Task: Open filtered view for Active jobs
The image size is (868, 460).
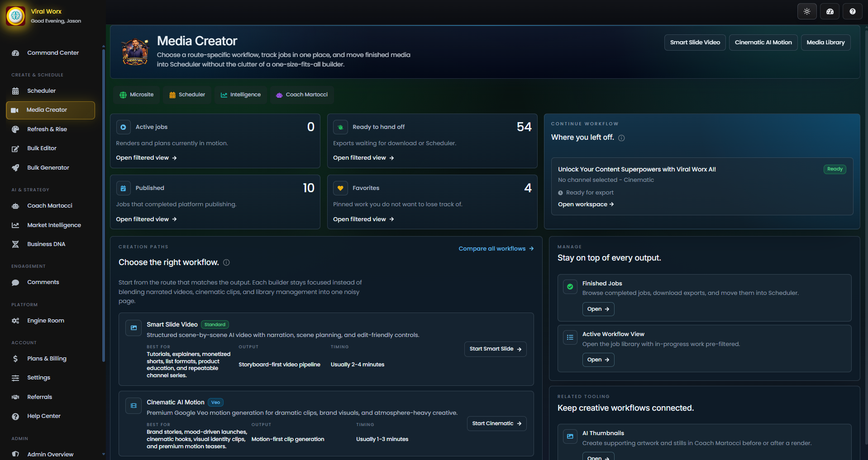Action: (x=146, y=158)
